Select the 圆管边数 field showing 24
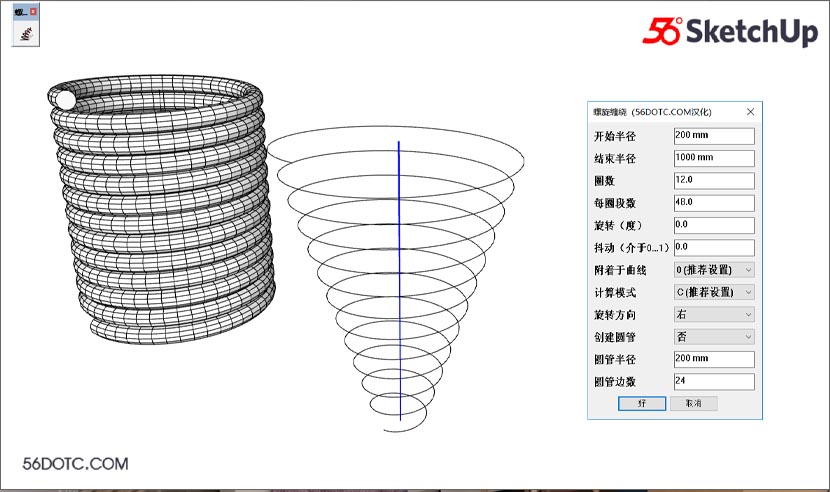The width and height of the screenshot is (830, 492). pyautogui.click(x=713, y=381)
